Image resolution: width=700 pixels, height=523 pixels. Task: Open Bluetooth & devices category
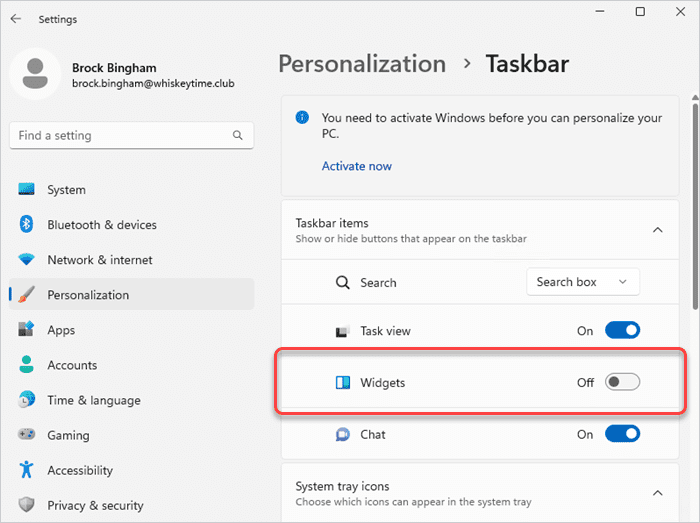point(132,224)
